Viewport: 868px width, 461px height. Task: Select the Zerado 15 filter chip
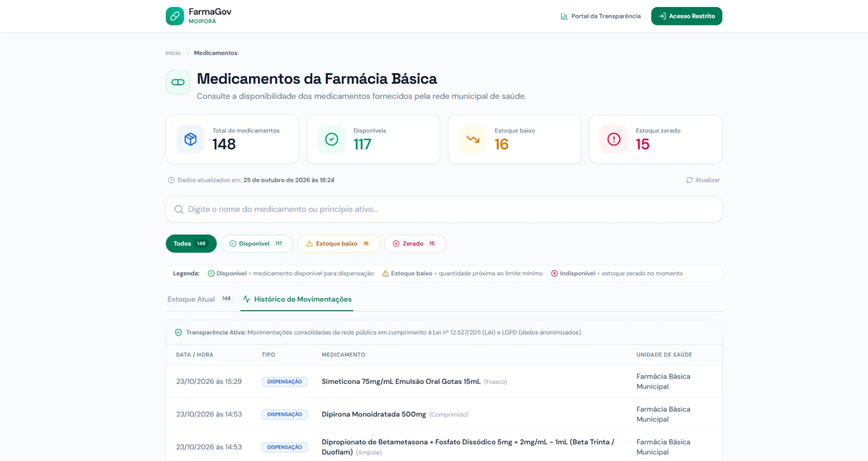pos(414,244)
